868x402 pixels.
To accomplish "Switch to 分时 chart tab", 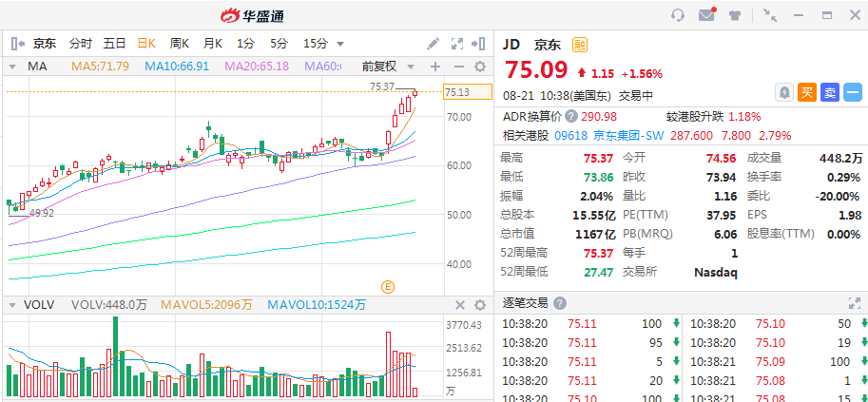I will pos(80,43).
